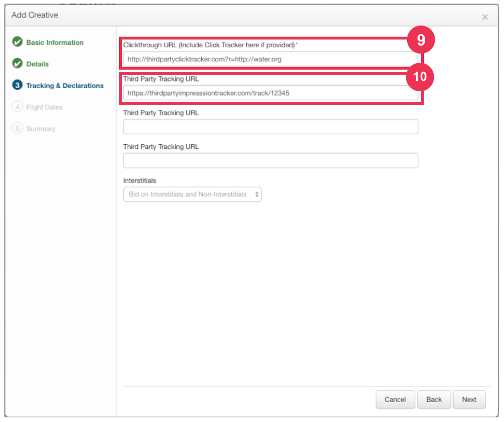Click the red badge numbered 9
504x422 pixels.
(x=421, y=40)
